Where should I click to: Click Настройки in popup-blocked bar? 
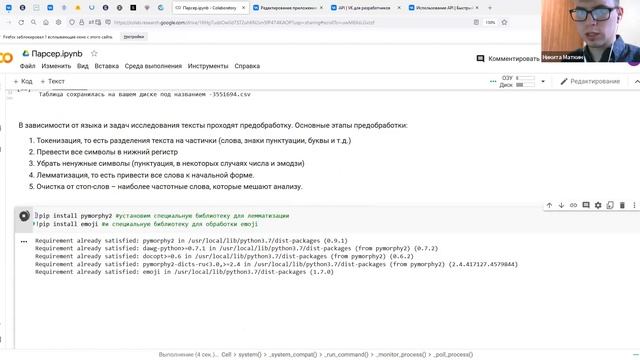point(134,37)
